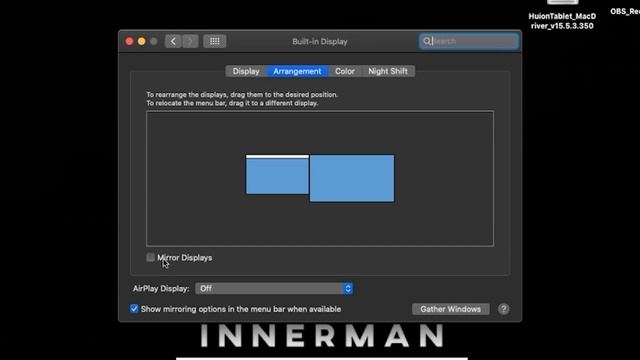The width and height of the screenshot is (640, 360).
Task: Select the larger right display rectangle
Action: pos(352,178)
